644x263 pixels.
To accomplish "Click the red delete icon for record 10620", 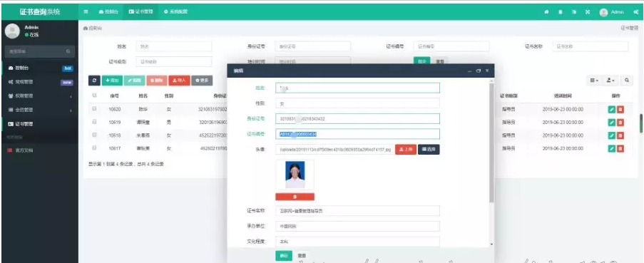I will click(620, 110).
